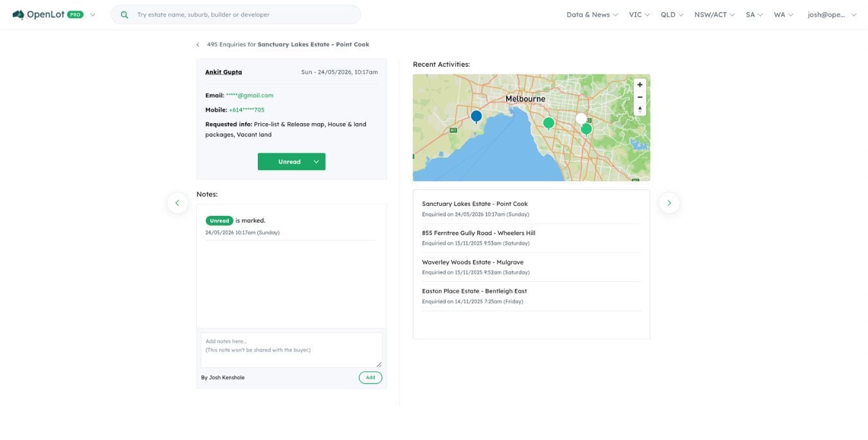
Task: Open the josh@ope... account dropdown
Action: tap(832, 14)
